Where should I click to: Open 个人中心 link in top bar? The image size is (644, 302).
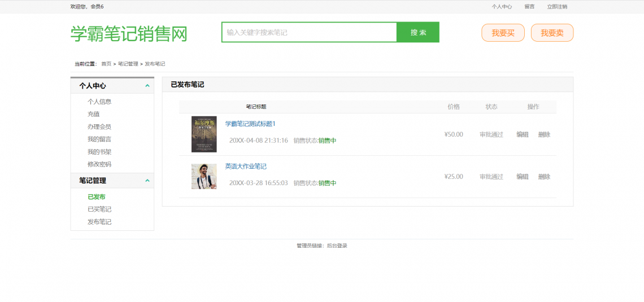pyautogui.click(x=502, y=7)
